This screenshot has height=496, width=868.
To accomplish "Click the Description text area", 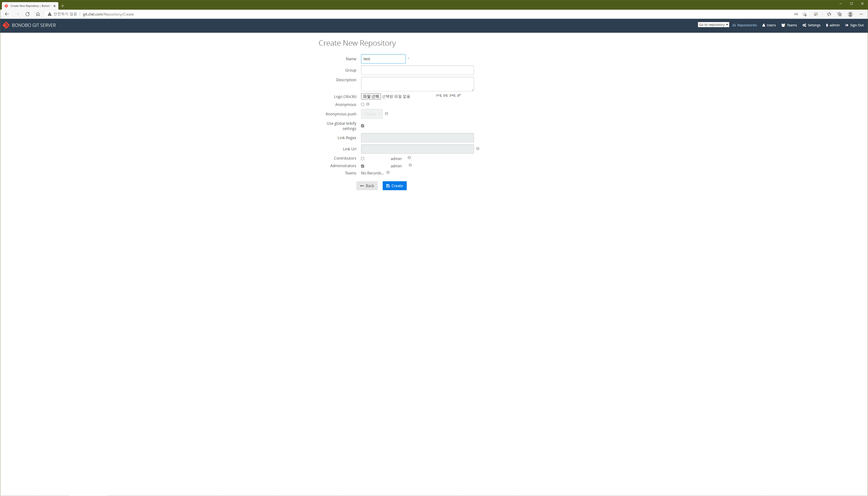I will point(417,84).
